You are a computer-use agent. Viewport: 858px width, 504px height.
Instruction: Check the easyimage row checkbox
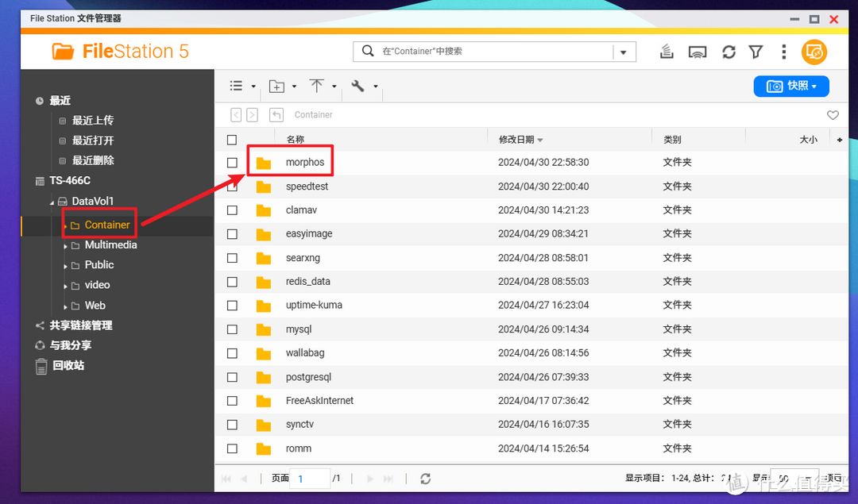232,234
